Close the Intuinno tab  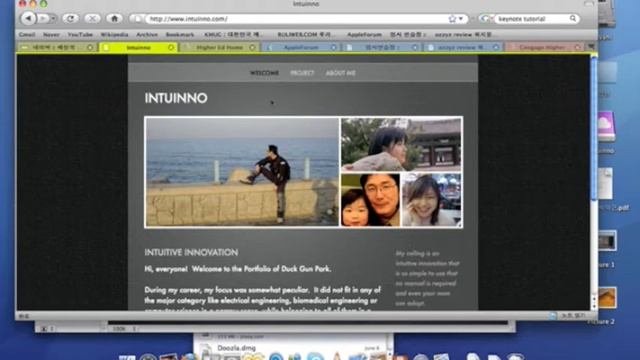click(171, 48)
